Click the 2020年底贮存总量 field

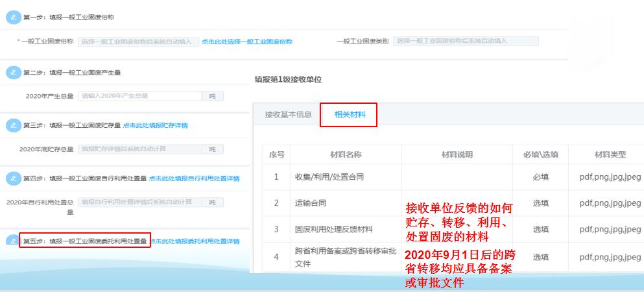tap(139, 149)
